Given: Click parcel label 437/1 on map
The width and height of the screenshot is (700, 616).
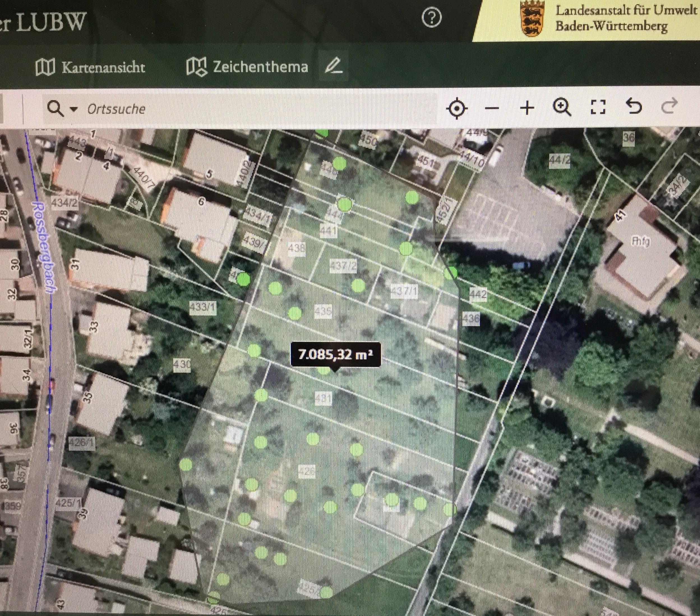Looking at the screenshot, I should point(405,292).
